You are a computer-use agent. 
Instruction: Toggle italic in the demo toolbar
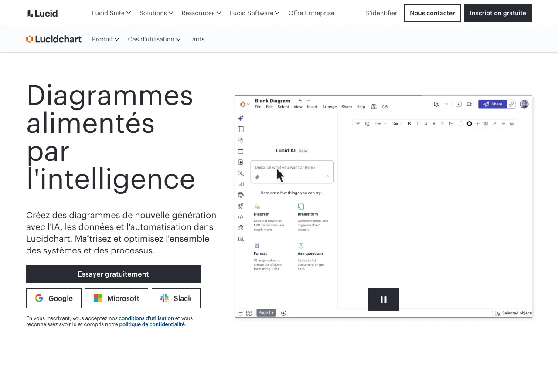[418, 124]
